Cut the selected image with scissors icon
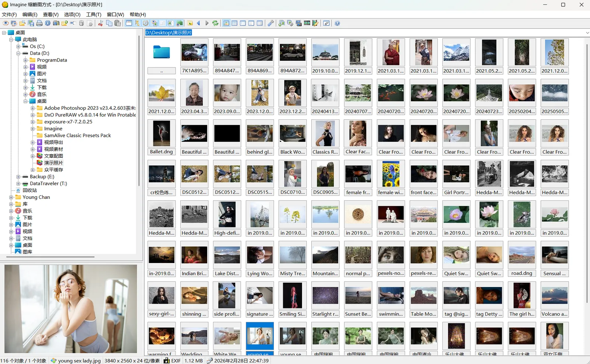This screenshot has width=590, height=364. tap(100, 23)
